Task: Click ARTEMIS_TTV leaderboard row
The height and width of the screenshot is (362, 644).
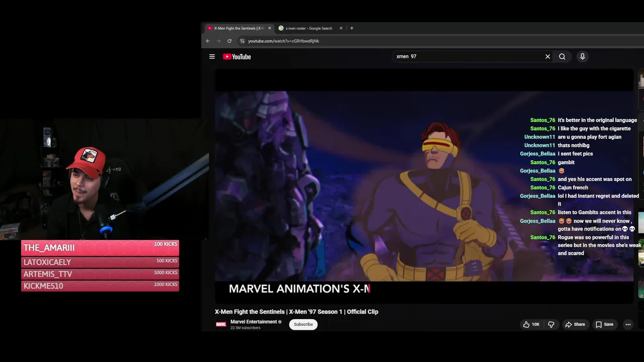Action: pos(100,274)
